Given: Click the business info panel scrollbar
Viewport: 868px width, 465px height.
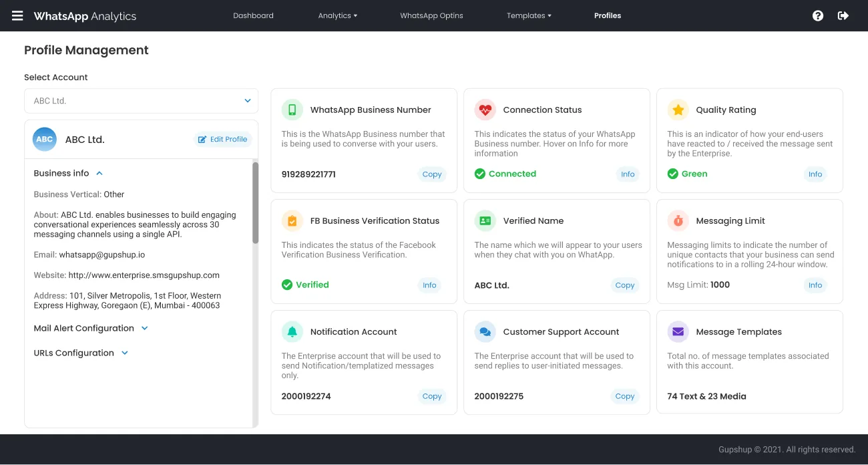Looking at the screenshot, I should 255,202.
